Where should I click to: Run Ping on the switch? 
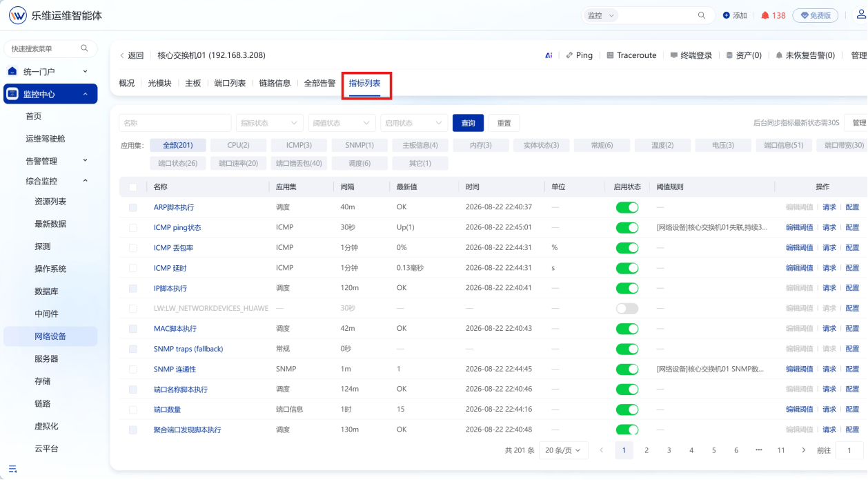pos(579,55)
